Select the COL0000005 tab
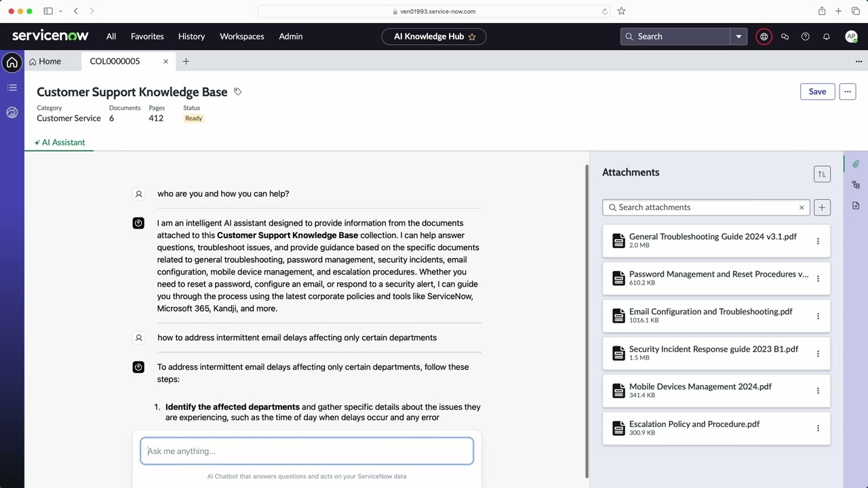Viewport: 868px width, 488px height. click(x=115, y=61)
